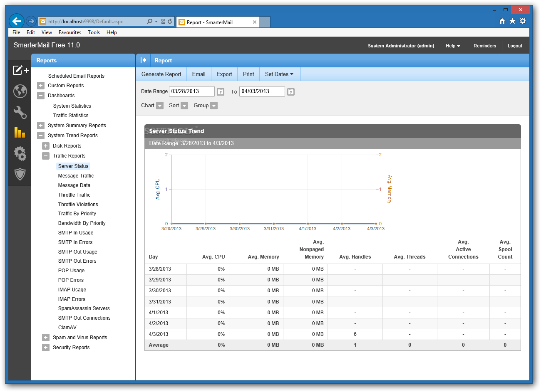The width and height of the screenshot is (541, 392).
Task: Click the start date field 03/28/2013
Action: [x=192, y=91]
